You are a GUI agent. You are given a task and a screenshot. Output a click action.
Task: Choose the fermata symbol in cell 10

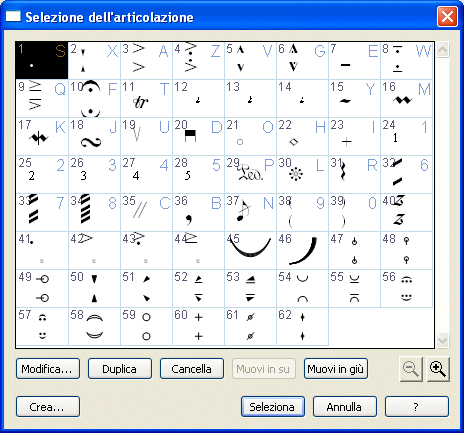(x=94, y=99)
